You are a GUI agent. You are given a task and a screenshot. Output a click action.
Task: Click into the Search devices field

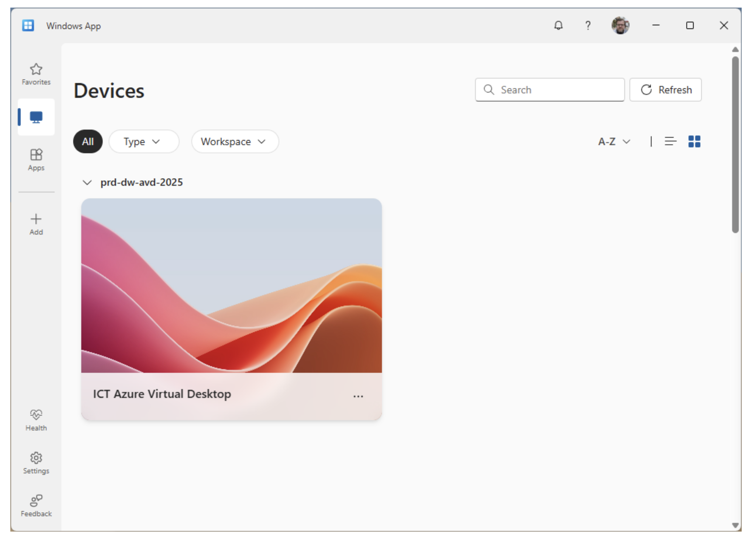550,90
